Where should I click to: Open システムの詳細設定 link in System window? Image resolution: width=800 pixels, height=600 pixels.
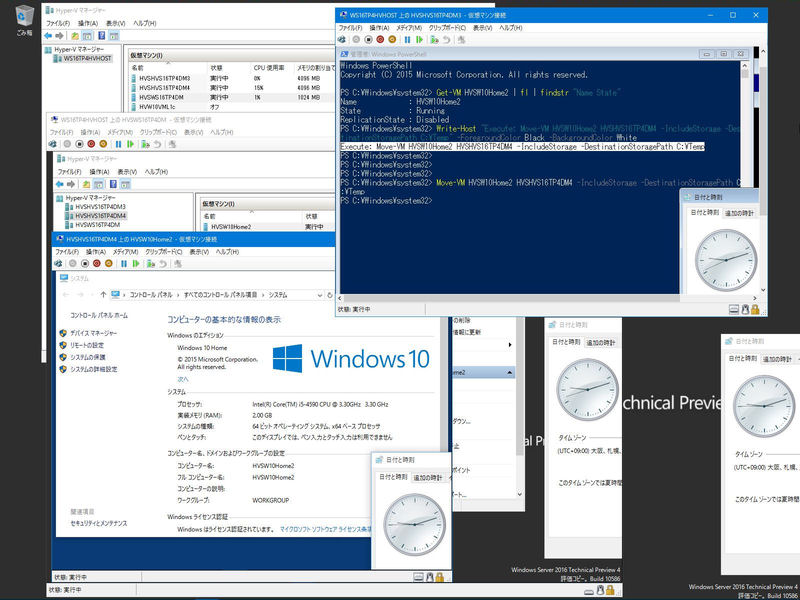[x=94, y=369]
